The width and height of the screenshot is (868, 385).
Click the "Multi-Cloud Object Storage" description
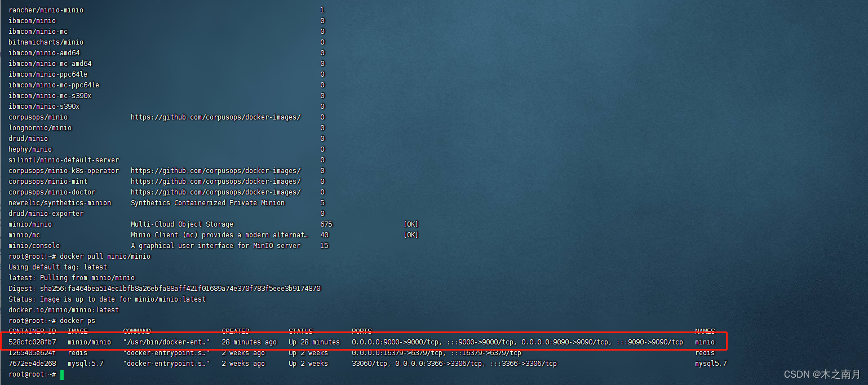tap(182, 224)
